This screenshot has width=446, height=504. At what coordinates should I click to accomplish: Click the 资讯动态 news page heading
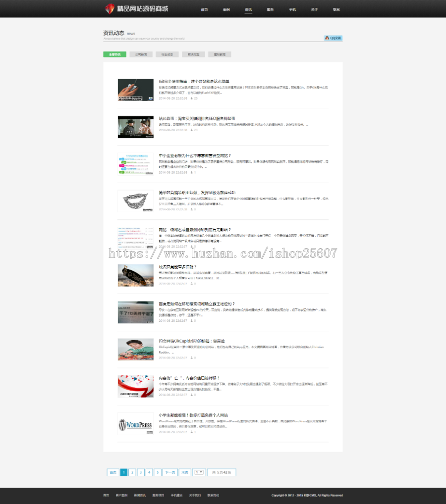click(x=113, y=33)
